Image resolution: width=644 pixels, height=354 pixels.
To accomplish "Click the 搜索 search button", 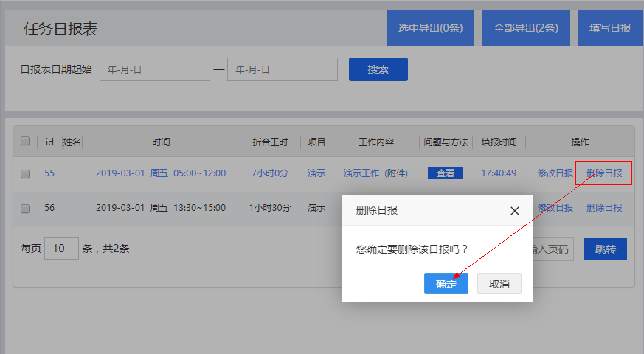I will tap(378, 69).
